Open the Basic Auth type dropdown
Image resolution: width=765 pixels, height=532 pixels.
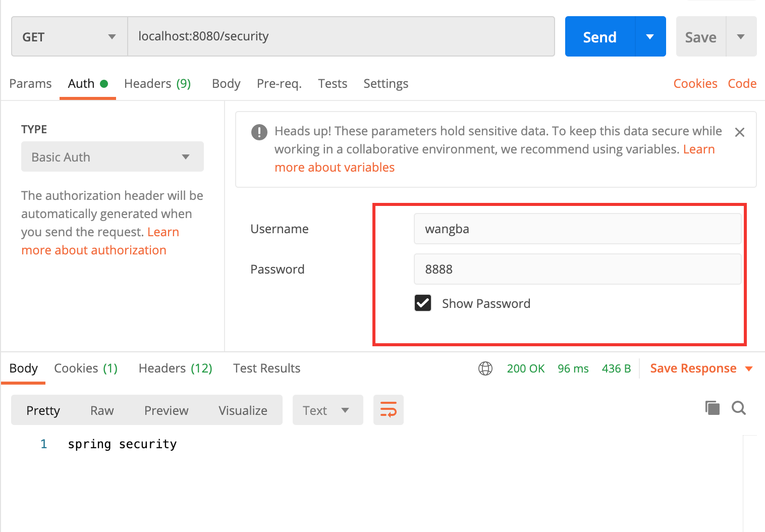[112, 157]
